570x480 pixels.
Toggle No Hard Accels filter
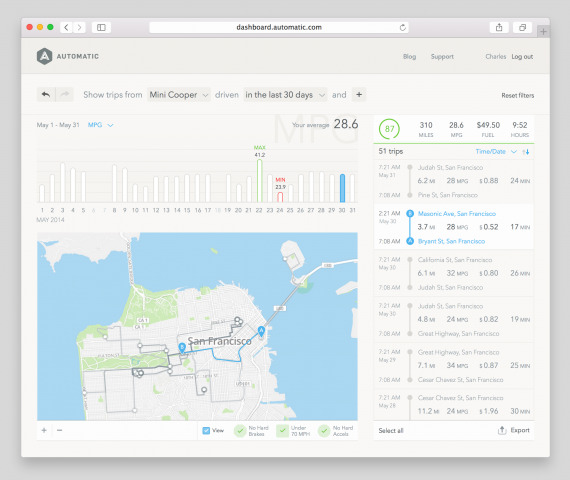[324, 431]
